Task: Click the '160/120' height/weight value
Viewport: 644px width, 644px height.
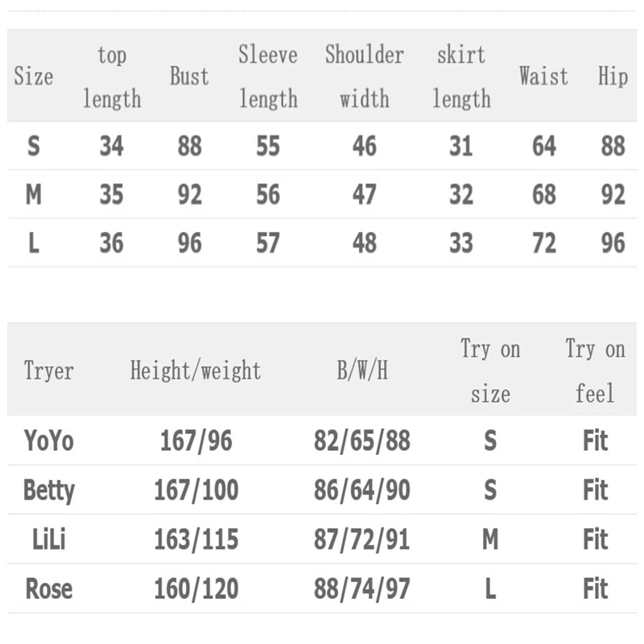Action: (196, 588)
